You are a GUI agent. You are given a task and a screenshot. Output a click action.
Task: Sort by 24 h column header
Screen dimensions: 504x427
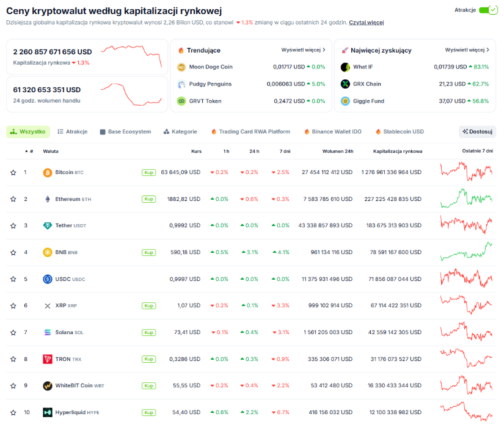[x=254, y=151]
